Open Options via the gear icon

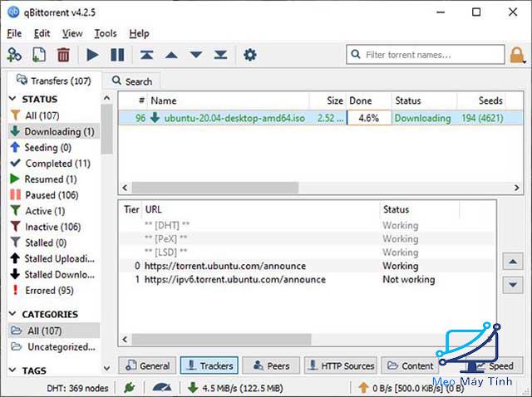click(x=250, y=55)
